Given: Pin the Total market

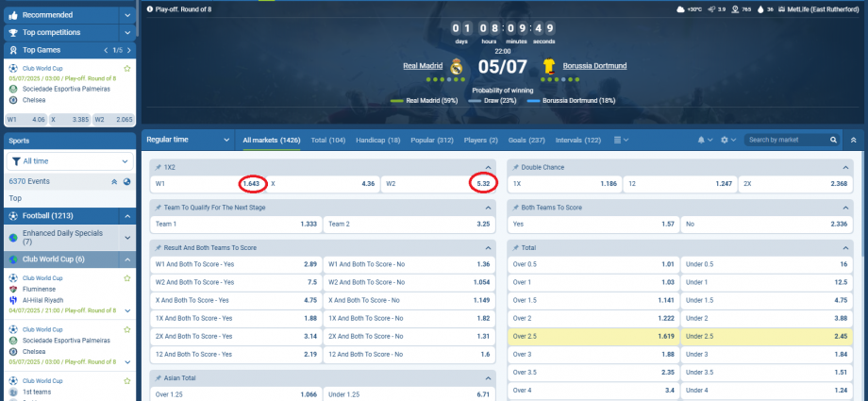Looking at the screenshot, I should pos(516,247).
